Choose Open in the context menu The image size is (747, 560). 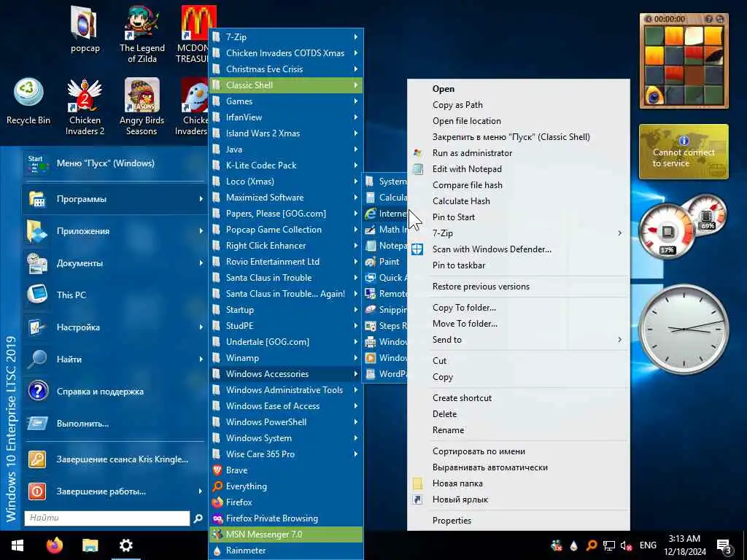(x=519, y=88)
